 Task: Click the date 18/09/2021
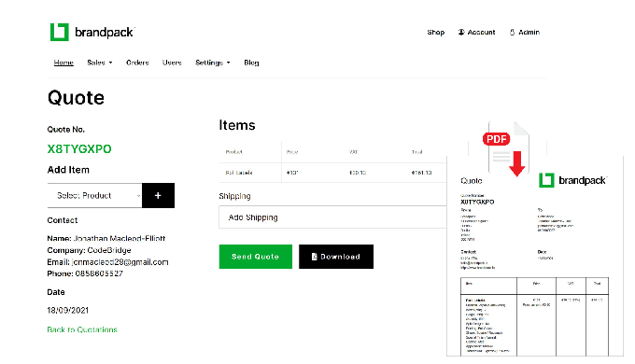67,310
